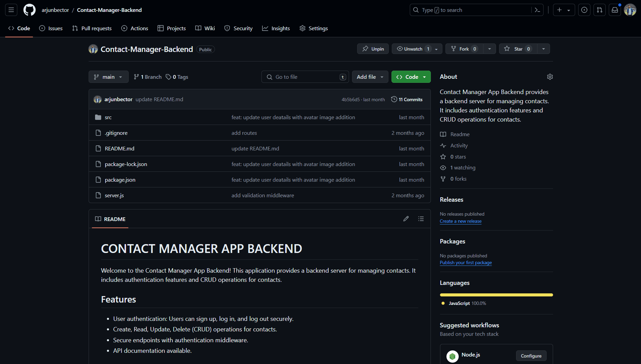Click the yellow JavaScript language bar
Image resolution: width=641 pixels, height=364 pixels.
point(496,295)
